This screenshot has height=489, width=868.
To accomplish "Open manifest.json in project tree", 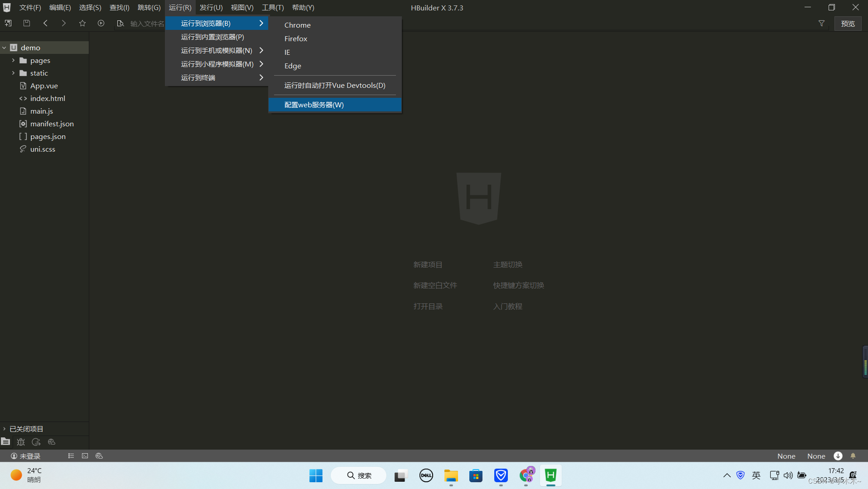I will 52,124.
